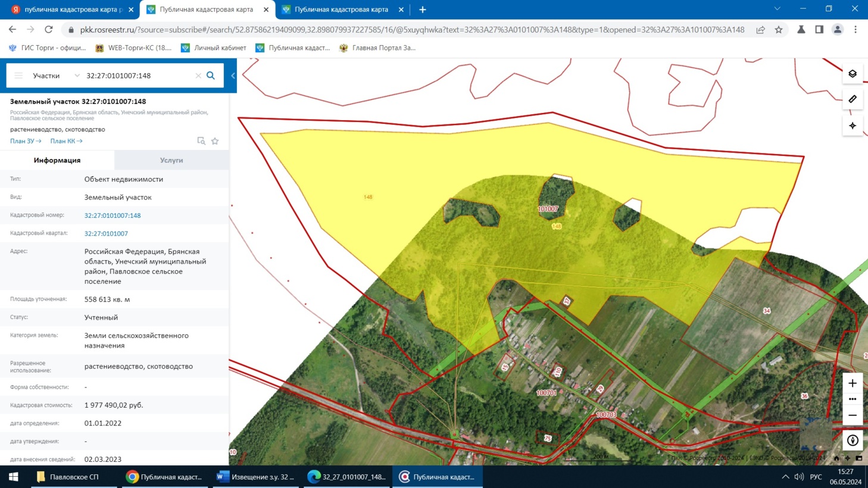Select the ruler measurement tool
The height and width of the screenshot is (488, 868).
tap(853, 99)
